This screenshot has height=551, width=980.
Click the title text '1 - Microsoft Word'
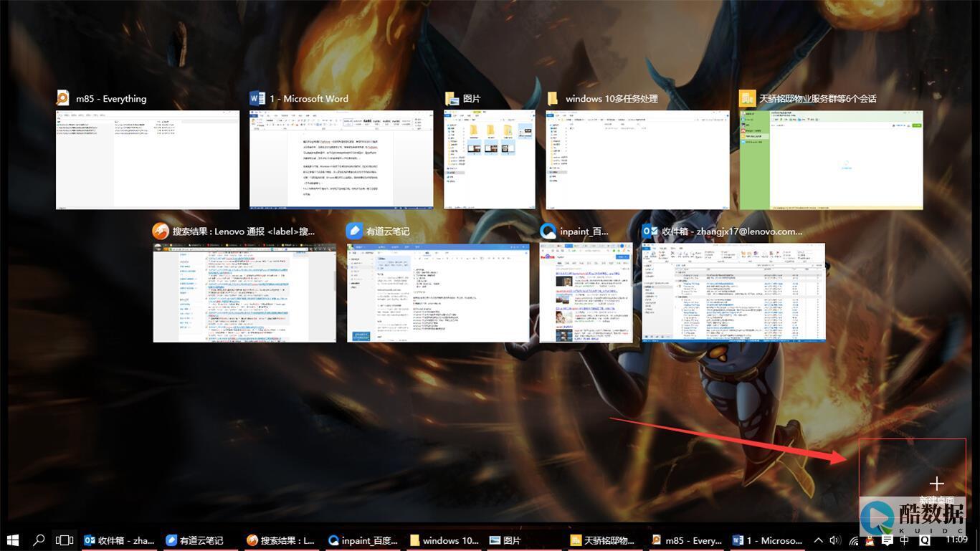pos(309,98)
